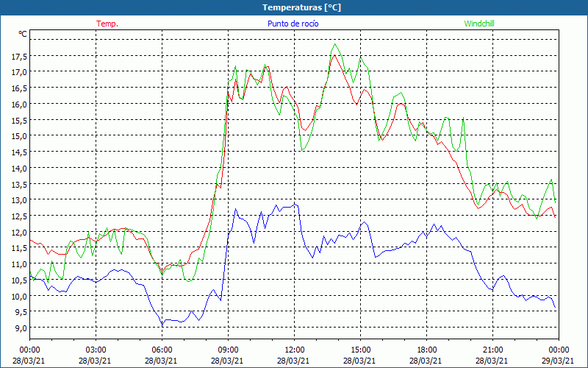588x368 pixels.
Task: Click the 12:00 time axis label
Action: point(293,350)
